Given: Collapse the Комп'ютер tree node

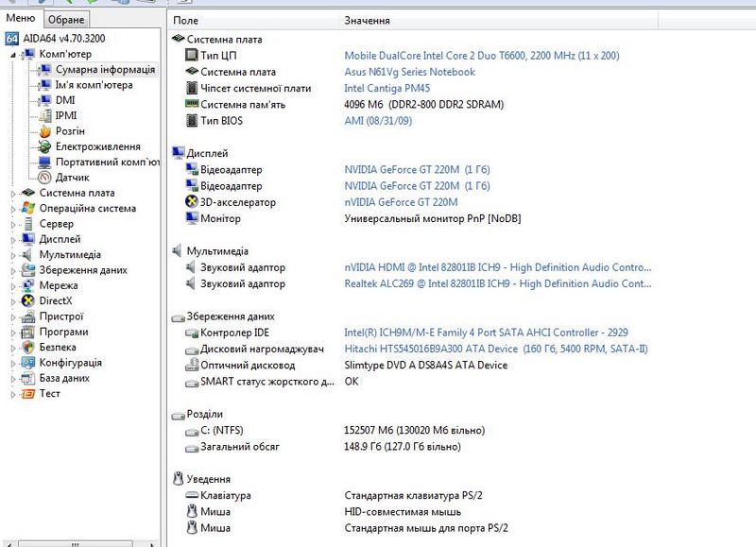Looking at the screenshot, I should click(x=13, y=55).
